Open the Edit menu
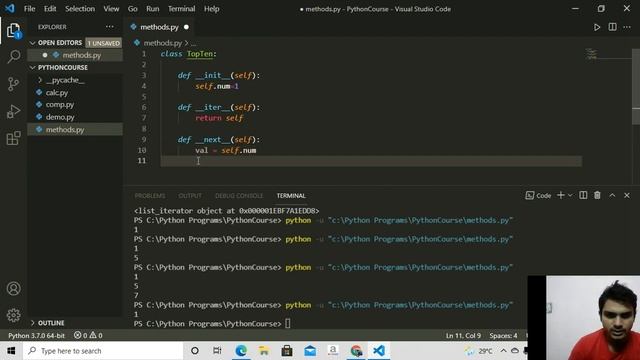 pos(50,9)
